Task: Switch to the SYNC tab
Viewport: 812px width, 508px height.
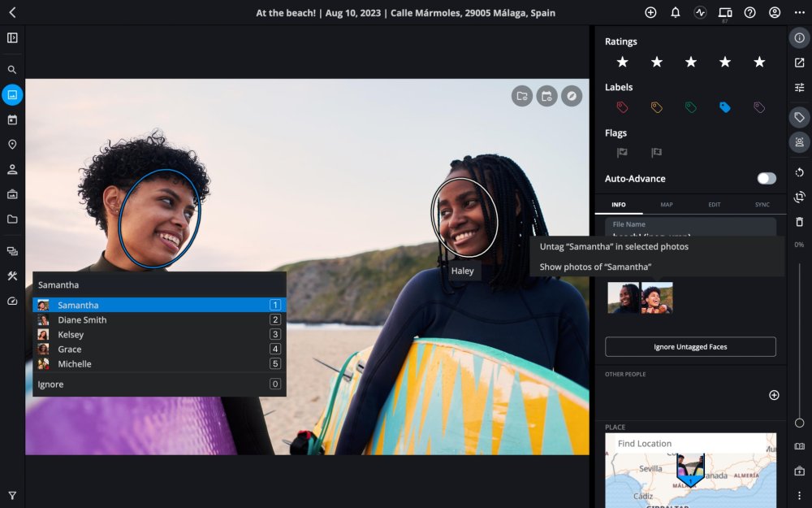Action: coord(762,205)
